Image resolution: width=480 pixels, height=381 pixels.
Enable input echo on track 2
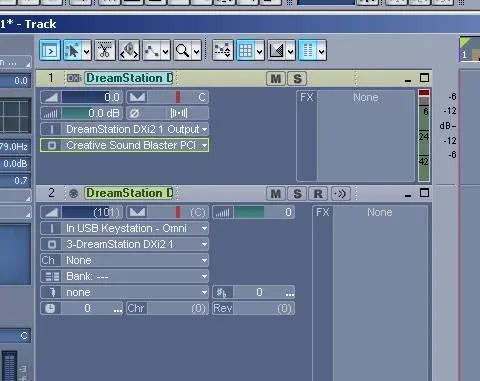tap(340, 194)
